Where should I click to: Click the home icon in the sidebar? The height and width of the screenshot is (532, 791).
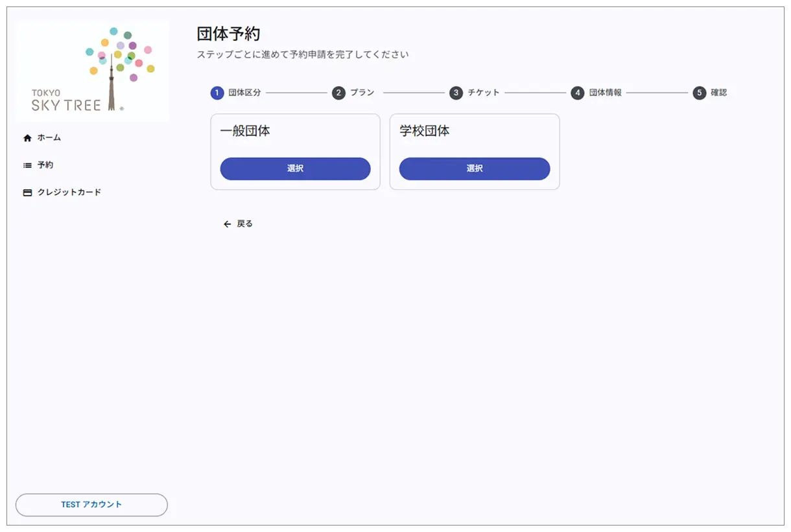26,137
